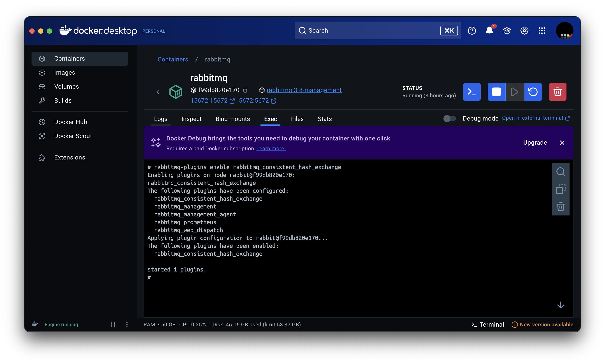The image size is (605, 364).
Task: Switch to the Inspect tab
Action: (191, 119)
